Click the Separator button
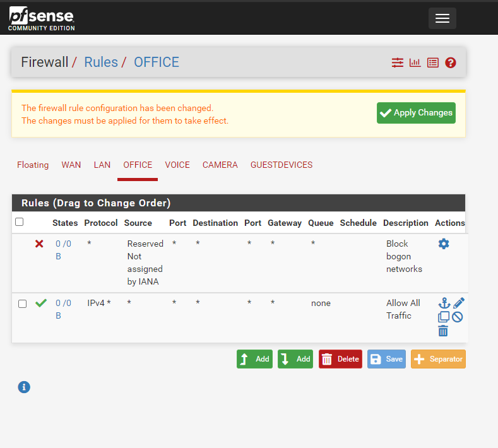This screenshot has width=498, height=448. tap(438, 359)
